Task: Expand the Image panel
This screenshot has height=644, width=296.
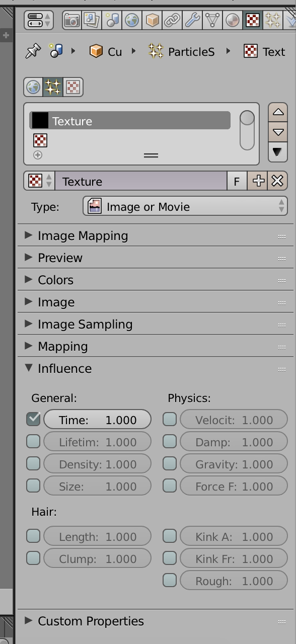Action: coord(155,302)
